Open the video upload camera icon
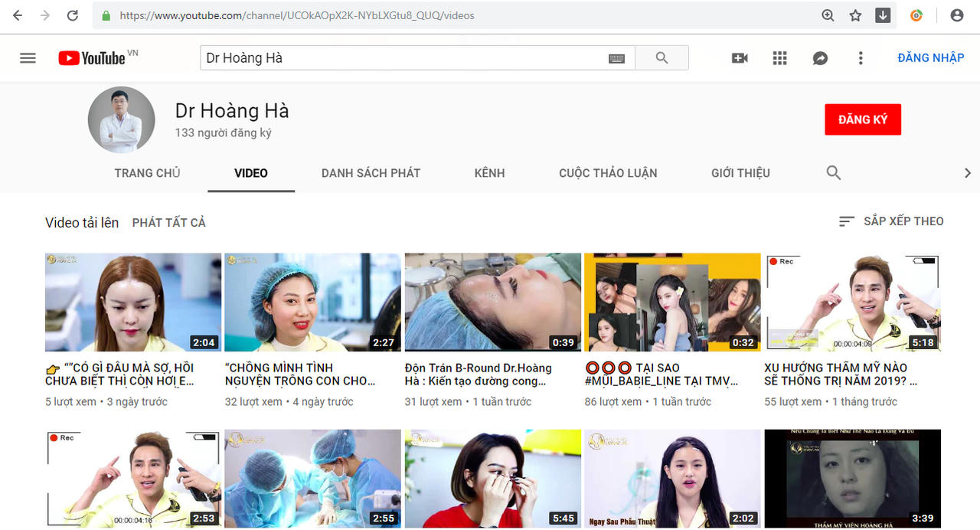This screenshot has height=530, width=980. [x=739, y=57]
